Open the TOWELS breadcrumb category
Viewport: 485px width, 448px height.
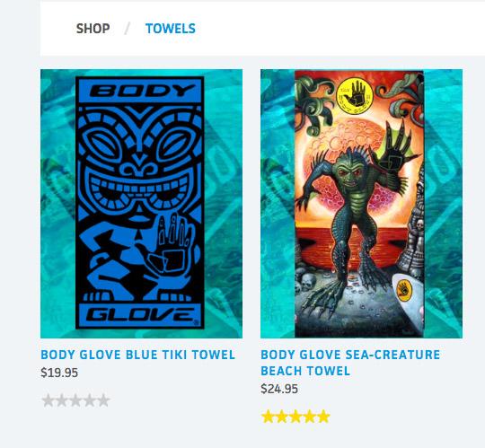pos(171,29)
